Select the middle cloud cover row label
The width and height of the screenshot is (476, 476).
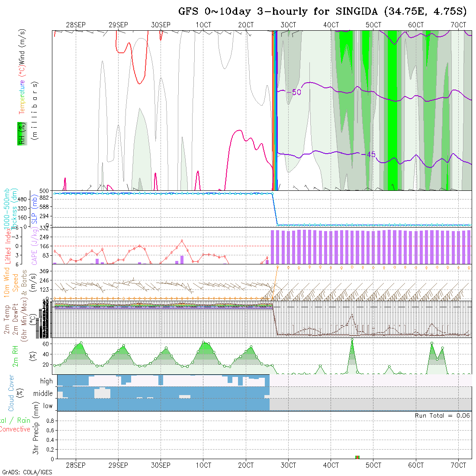(43, 394)
